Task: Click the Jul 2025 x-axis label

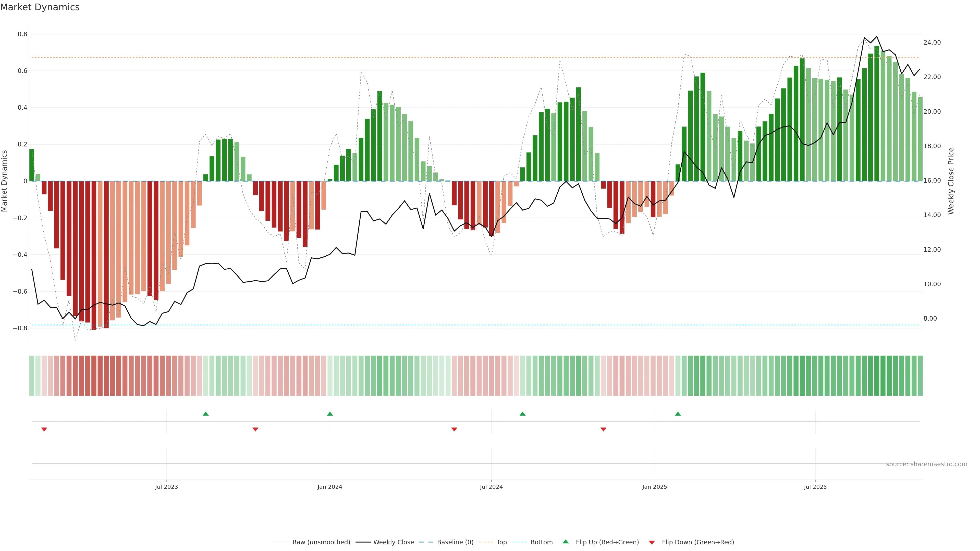Action: pos(815,487)
